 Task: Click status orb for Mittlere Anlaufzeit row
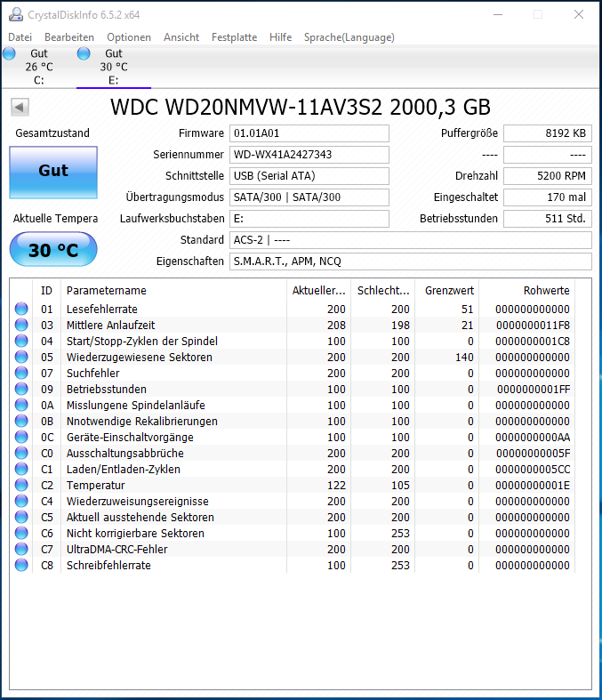(x=21, y=325)
